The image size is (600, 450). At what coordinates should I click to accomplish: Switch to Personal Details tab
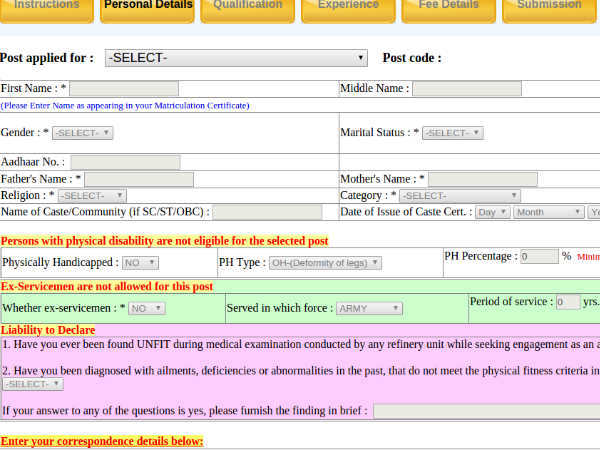148,10
